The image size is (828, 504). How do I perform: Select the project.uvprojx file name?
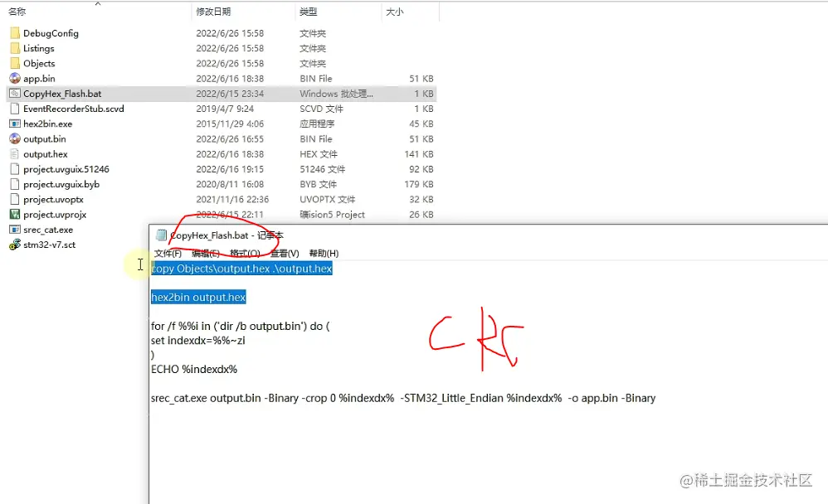coord(55,215)
